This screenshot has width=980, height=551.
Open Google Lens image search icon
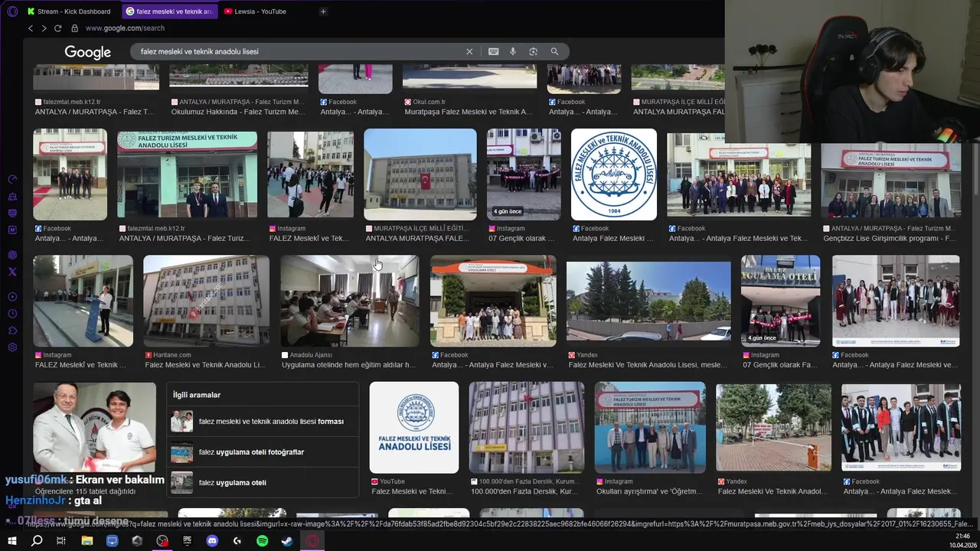tap(533, 51)
